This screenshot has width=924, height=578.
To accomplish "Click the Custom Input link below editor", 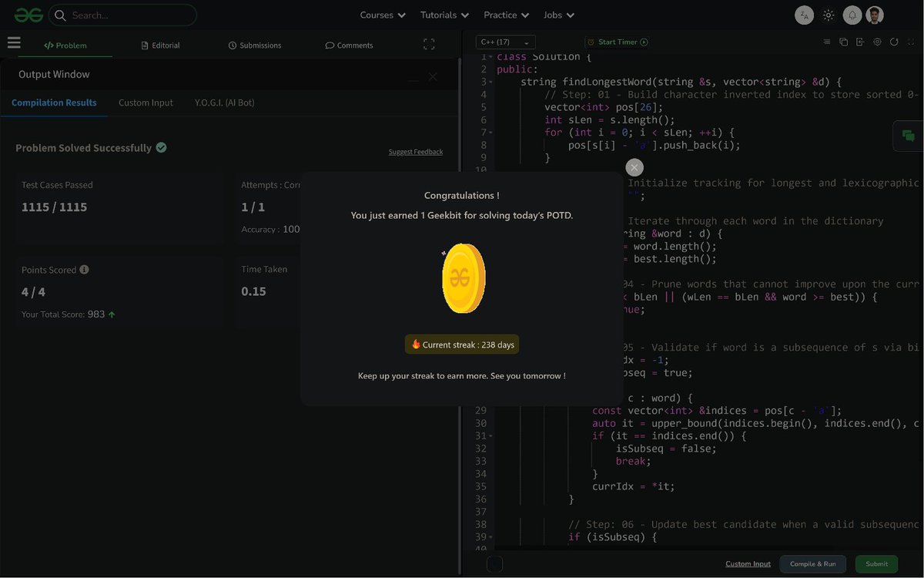I will pos(748,564).
